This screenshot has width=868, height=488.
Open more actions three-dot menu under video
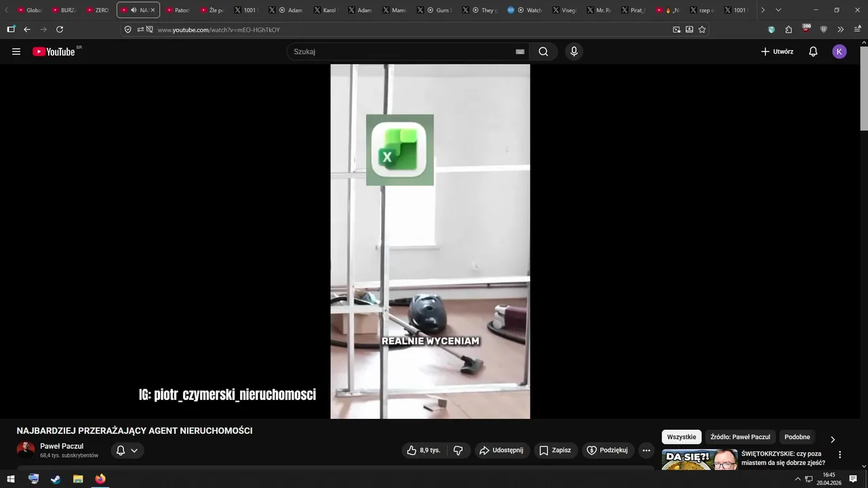(x=646, y=450)
